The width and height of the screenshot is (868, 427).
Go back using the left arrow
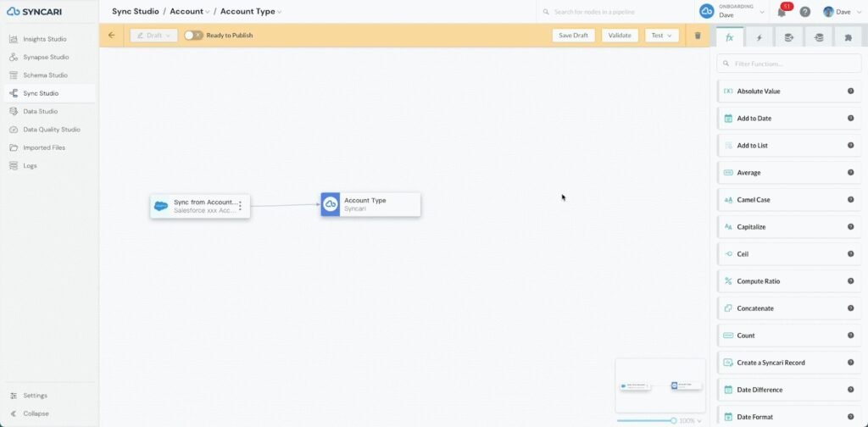(x=111, y=36)
